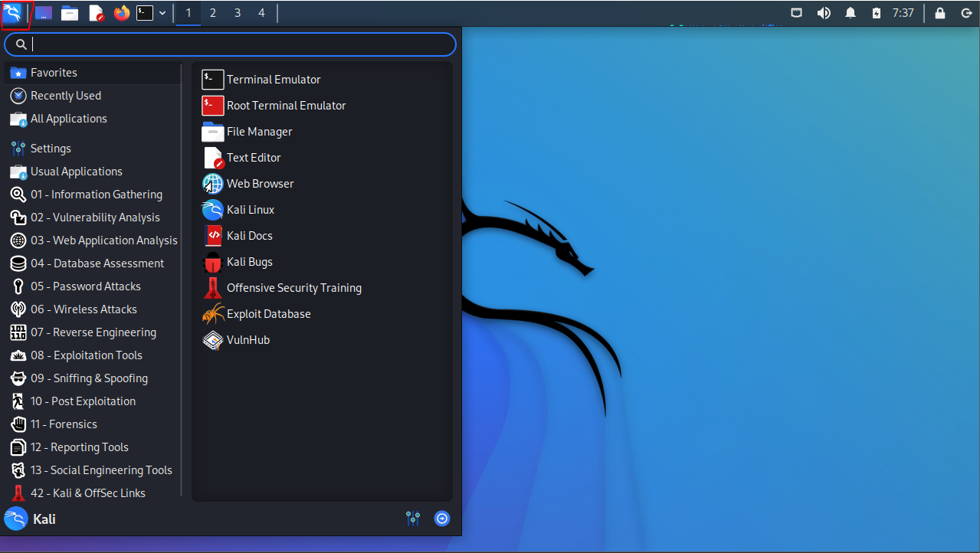The width and height of the screenshot is (980, 553).
Task: Launch Text Editor from favorites list
Action: click(323, 158)
